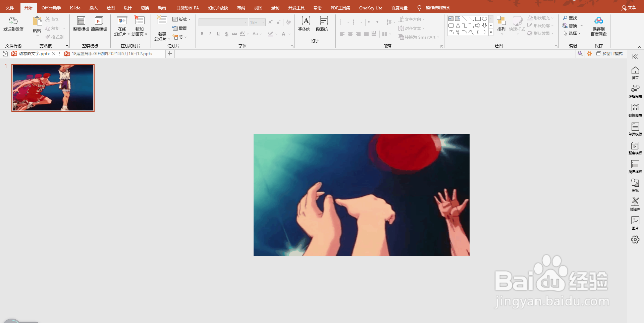Click the Tell Me search box (操作说明搜索)

[438, 8]
